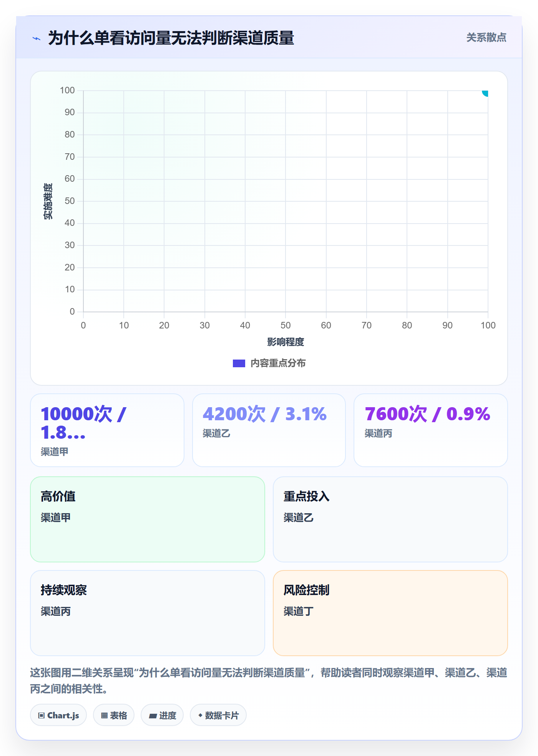Click the 数据卡片 tag chip

pos(218,715)
